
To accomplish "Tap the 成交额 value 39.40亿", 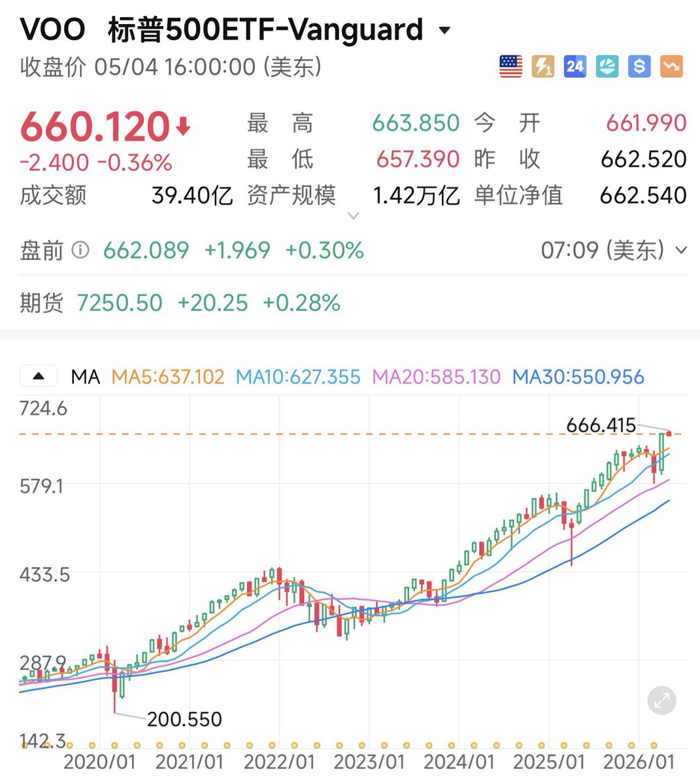I will coord(192,195).
